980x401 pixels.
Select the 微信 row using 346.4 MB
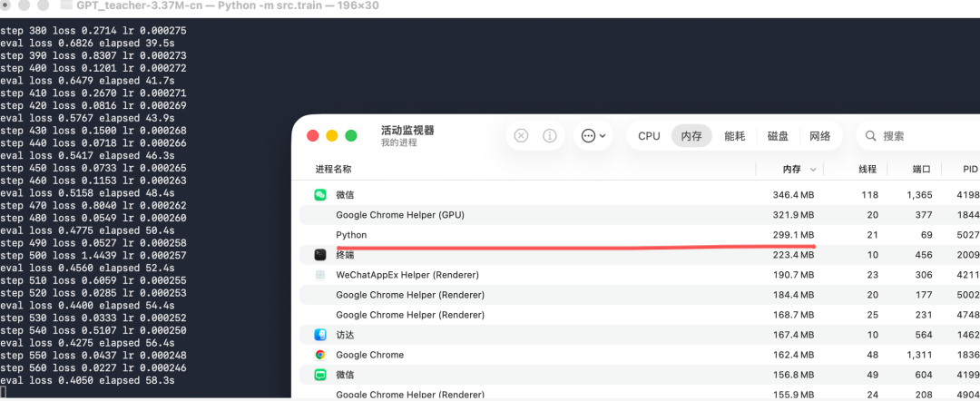(640, 195)
